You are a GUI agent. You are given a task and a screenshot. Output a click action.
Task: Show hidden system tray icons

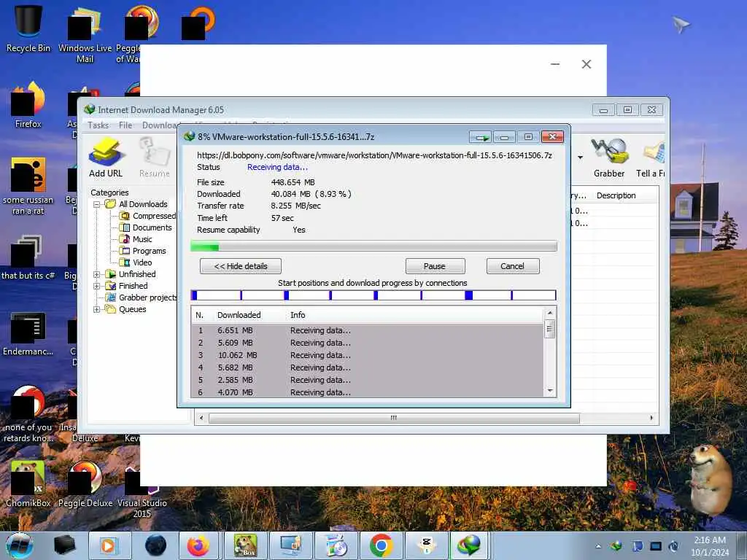pos(598,546)
